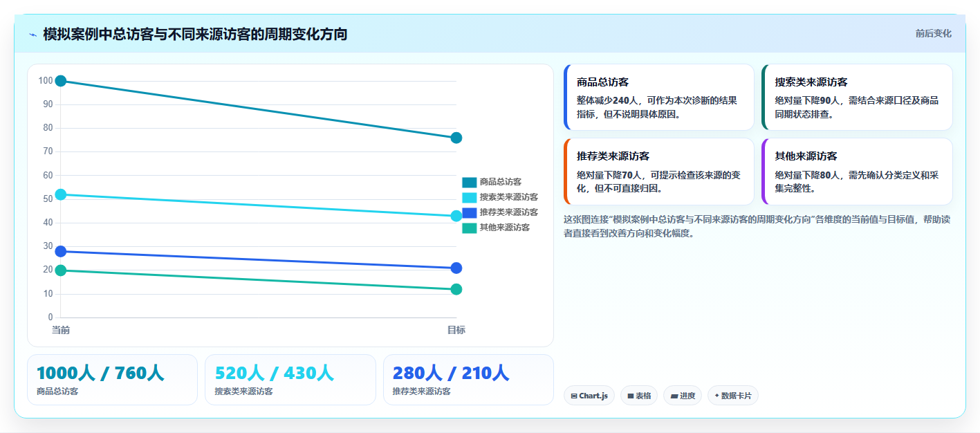The image size is (980, 433).
Task: Click the 50 y-axis tick label
Action: (48, 199)
